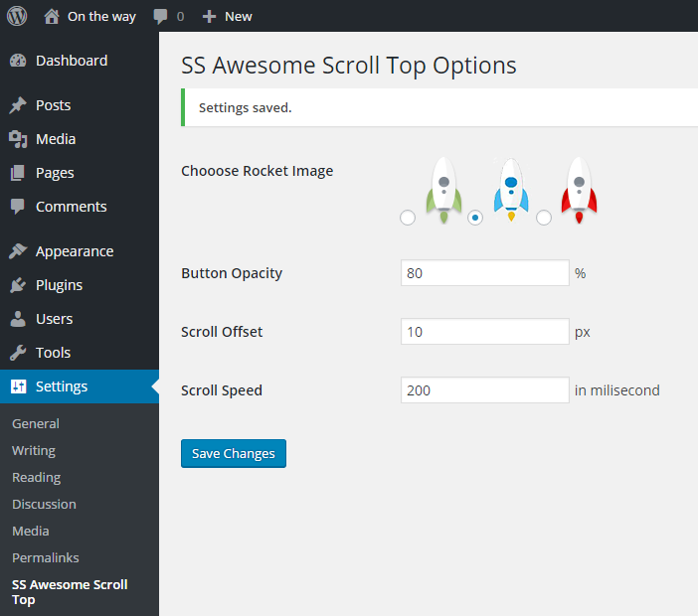Open the comments bubble in the admin bar
The height and width of the screenshot is (616, 698).
point(160,17)
